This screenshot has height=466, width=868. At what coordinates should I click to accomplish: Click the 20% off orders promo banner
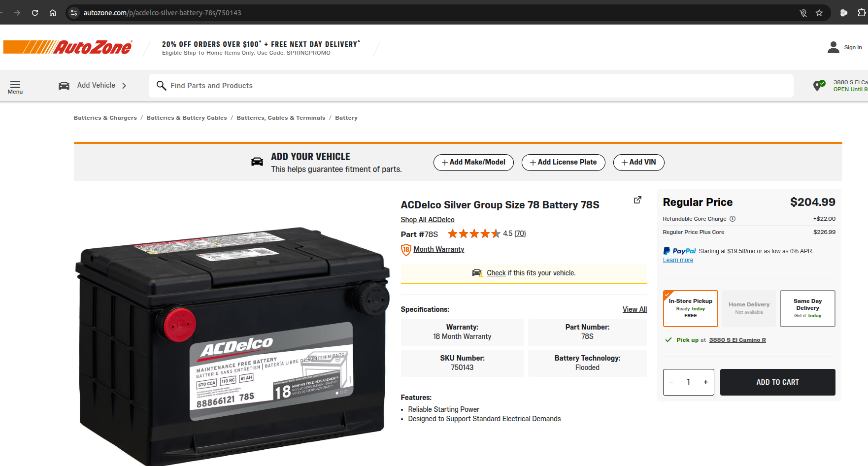(261, 48)
